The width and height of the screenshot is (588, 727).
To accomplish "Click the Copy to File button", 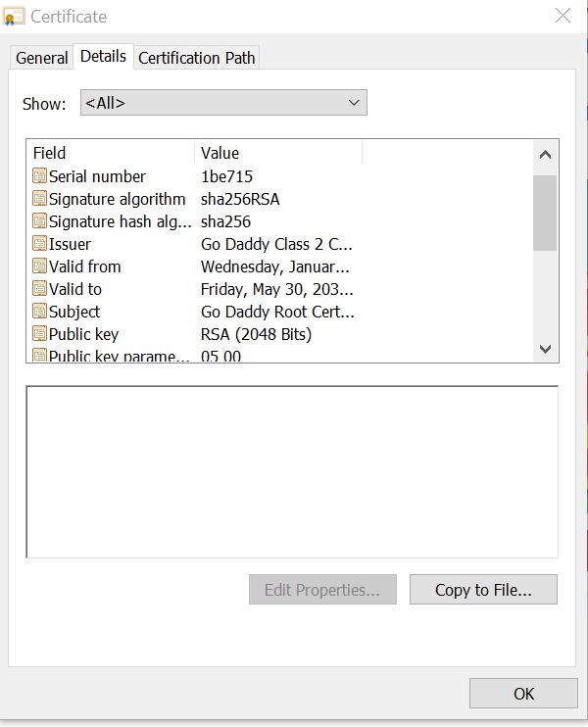I will click(483, 589).
